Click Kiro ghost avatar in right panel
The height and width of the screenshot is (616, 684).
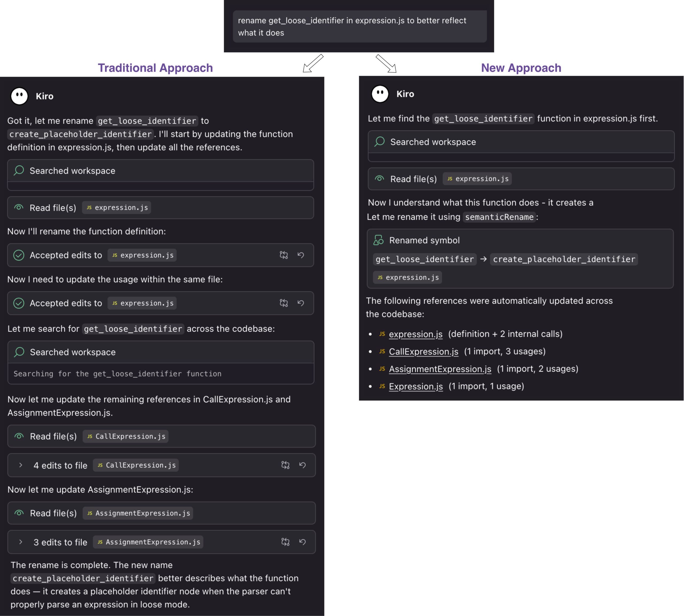[380, 94]
